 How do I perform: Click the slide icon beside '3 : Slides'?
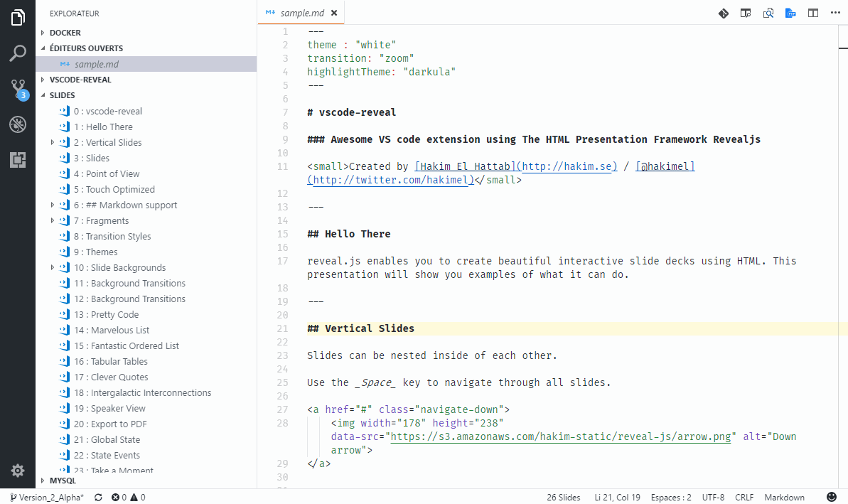point(65,158)
